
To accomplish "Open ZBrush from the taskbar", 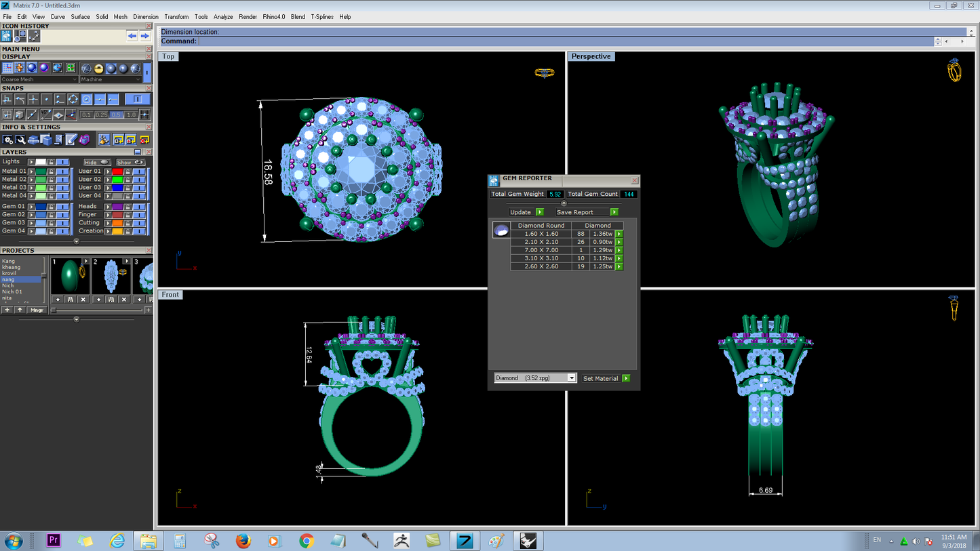I will point(401,540).
